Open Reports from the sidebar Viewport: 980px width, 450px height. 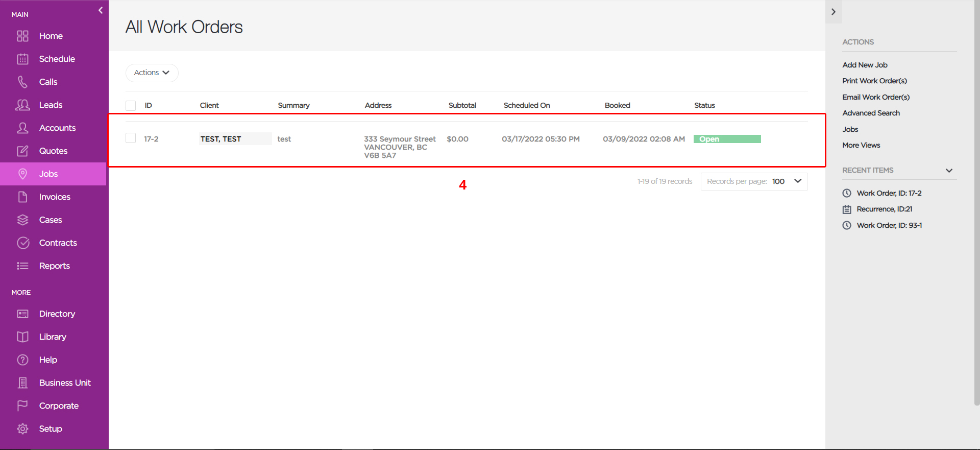(x=55, y=266)
